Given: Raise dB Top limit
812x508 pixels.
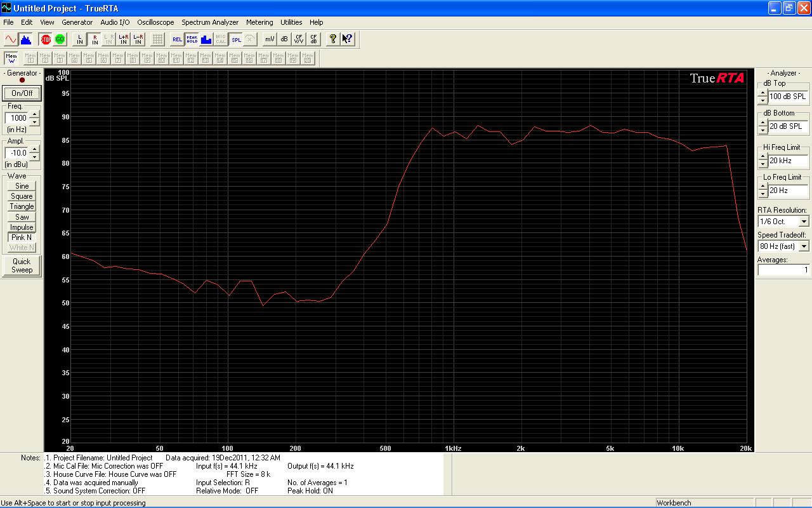Looking at the screenshot, I should coord(763,93).
